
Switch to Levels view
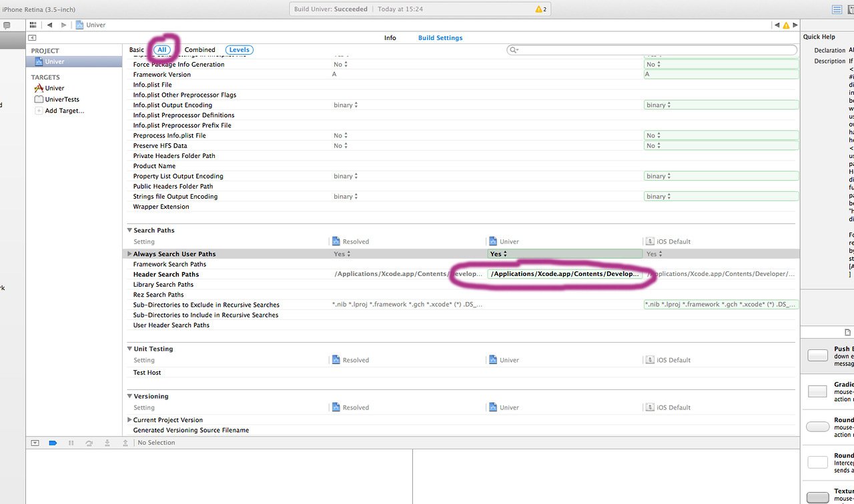tap(240, 50)
